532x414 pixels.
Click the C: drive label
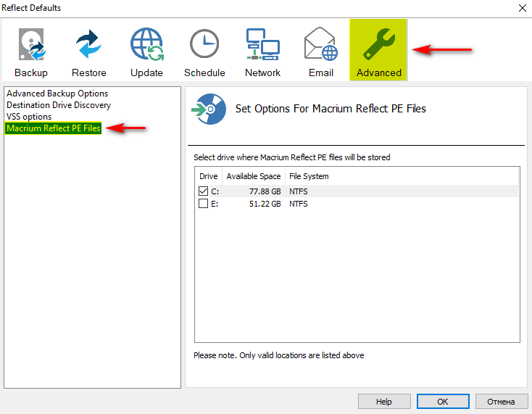tap(215, 191)
